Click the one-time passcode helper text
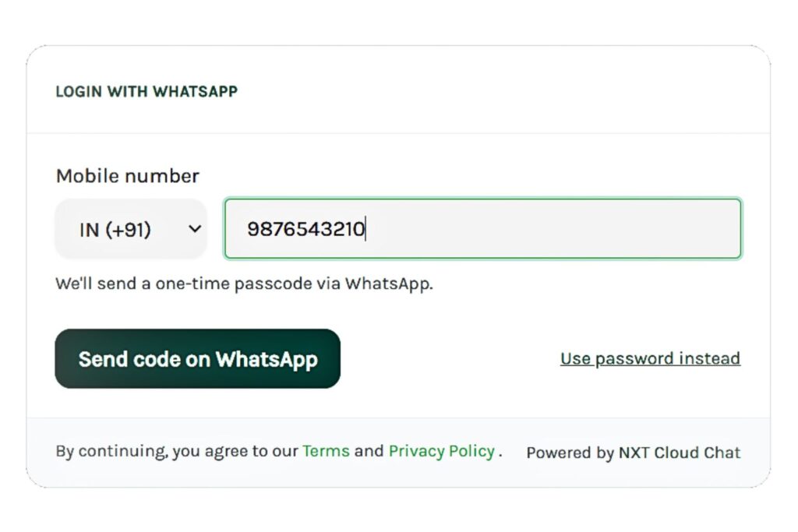 click(x=244, y=284)
